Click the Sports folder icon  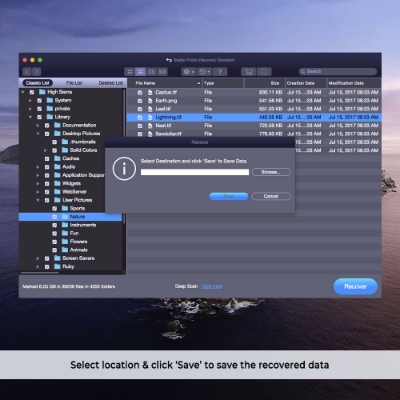[65, 209]
